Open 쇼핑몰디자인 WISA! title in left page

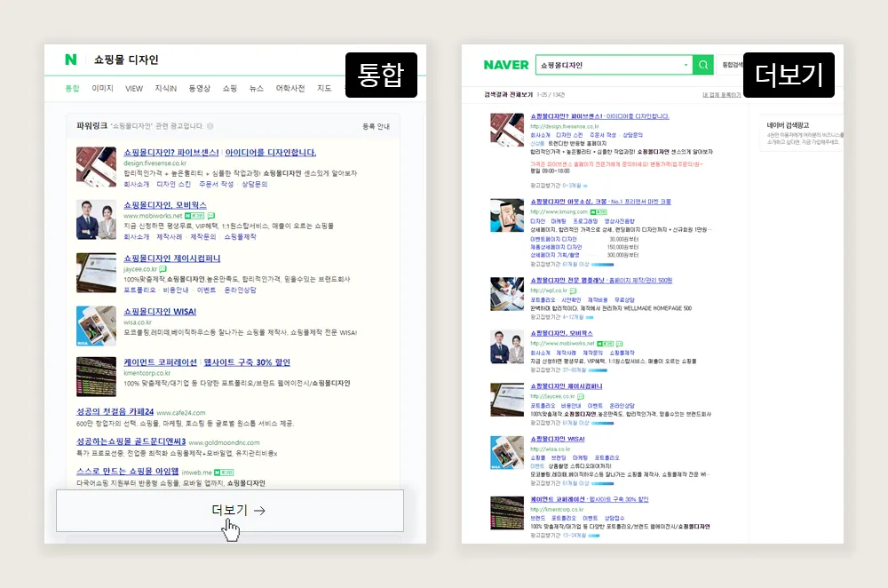tap(160, 312)
